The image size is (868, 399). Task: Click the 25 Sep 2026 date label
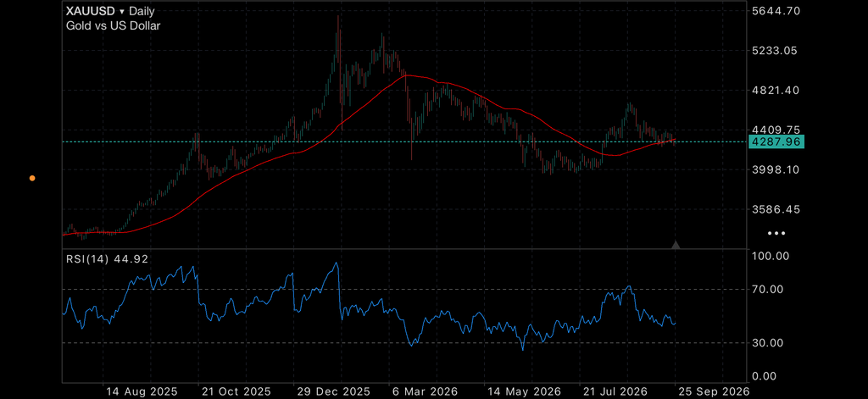click(714, 391)
